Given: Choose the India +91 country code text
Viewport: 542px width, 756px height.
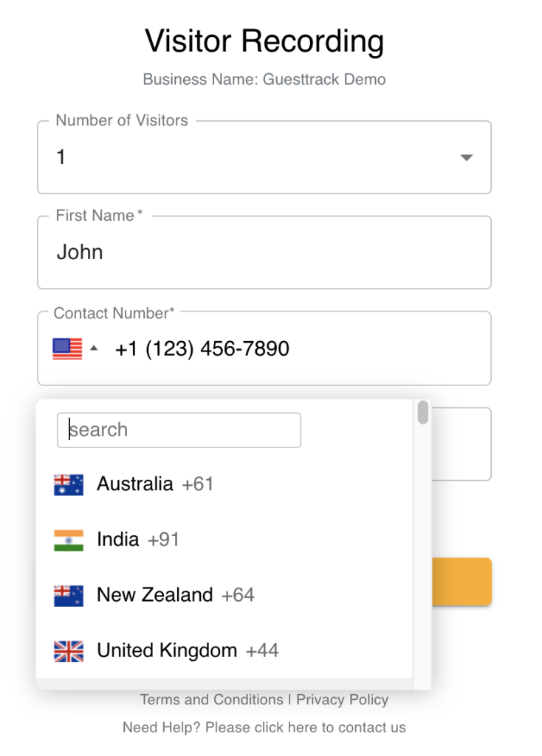Looking at the screenshot, I should point(138,540).
